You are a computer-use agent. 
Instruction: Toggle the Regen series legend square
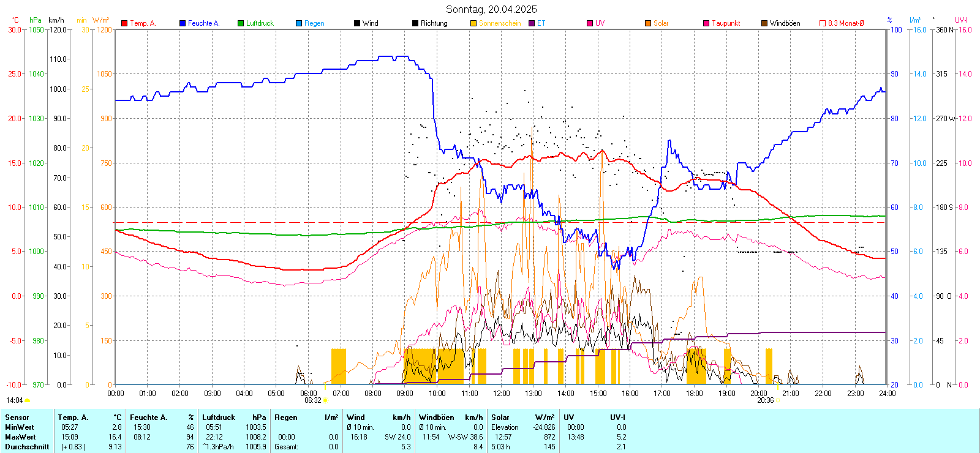[x=299, y=23]
